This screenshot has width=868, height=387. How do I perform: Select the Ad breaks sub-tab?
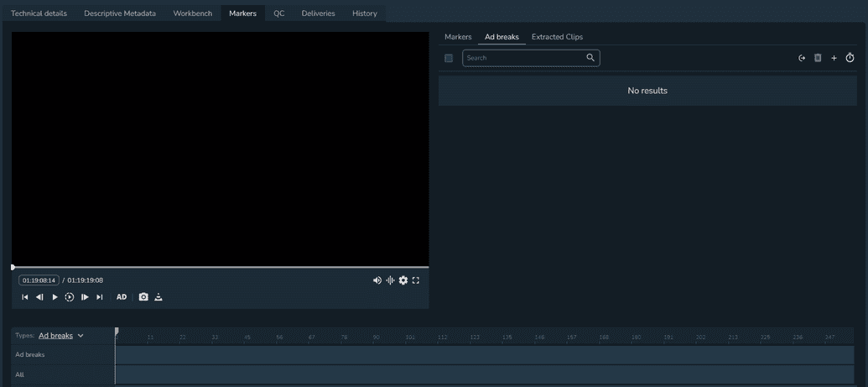[x=502, y=37]
